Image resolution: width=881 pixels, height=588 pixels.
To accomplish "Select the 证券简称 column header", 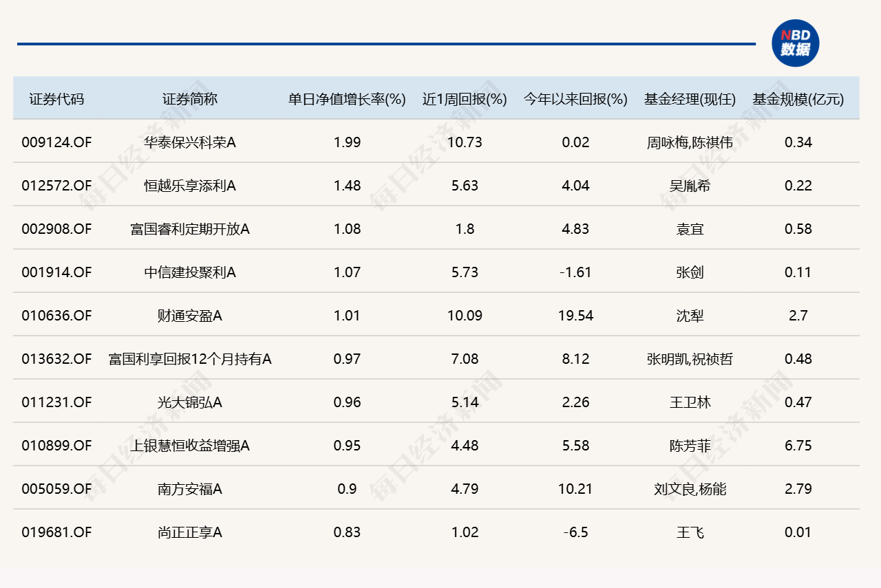I will click(190, 99).
